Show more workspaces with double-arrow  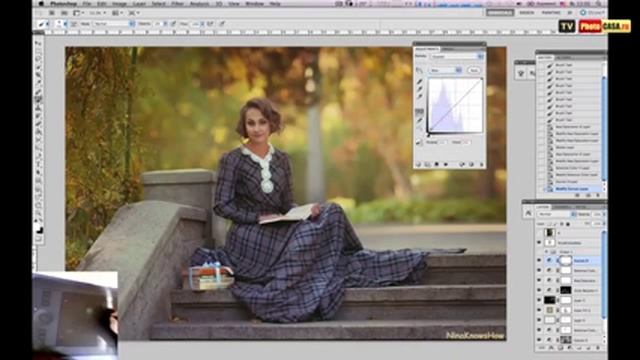[x=570, y=13]
